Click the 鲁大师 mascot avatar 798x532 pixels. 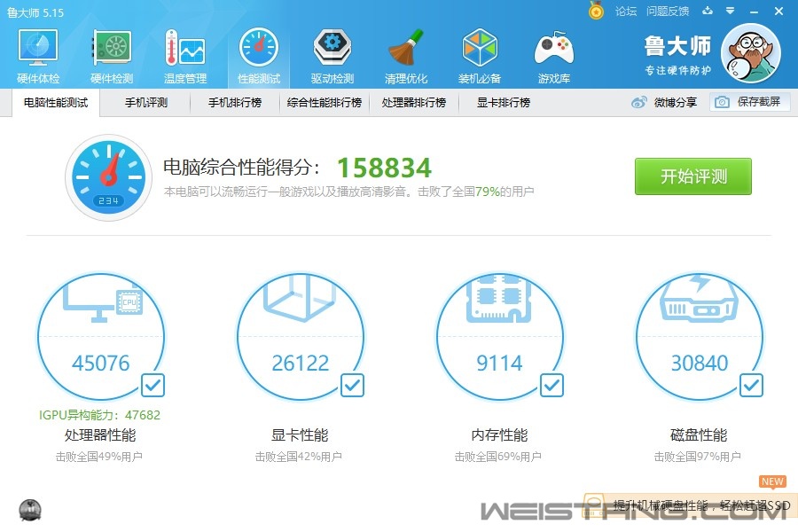coord(751,53)
